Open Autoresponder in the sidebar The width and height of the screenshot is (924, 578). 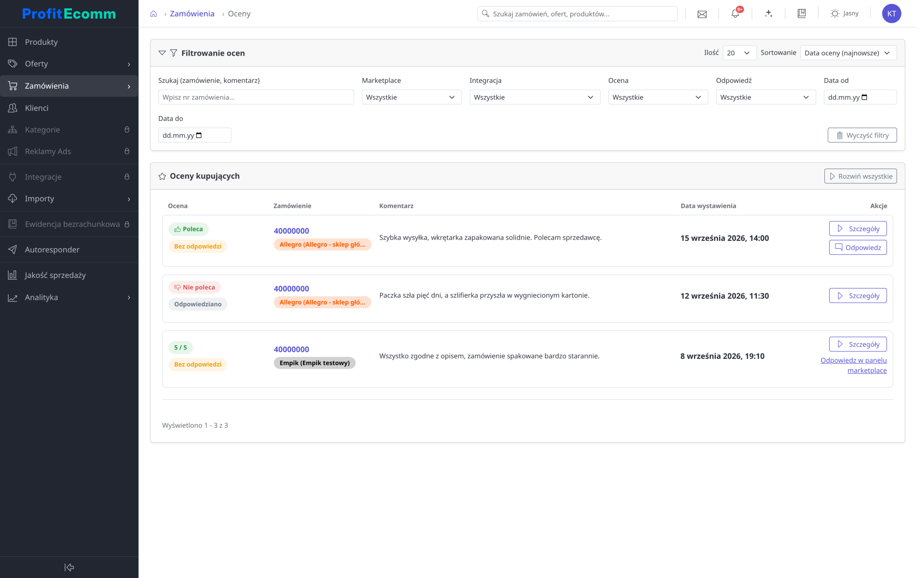click(69, 250)
